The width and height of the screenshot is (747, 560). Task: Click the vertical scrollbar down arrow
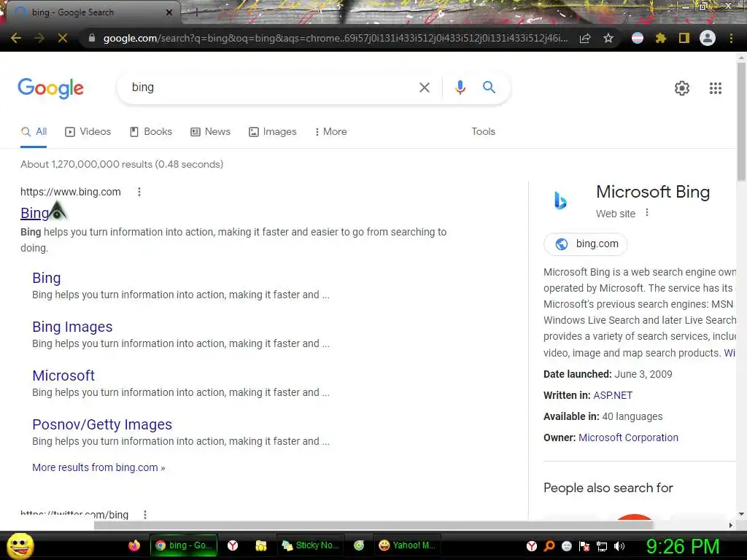[x=741, y=514]
